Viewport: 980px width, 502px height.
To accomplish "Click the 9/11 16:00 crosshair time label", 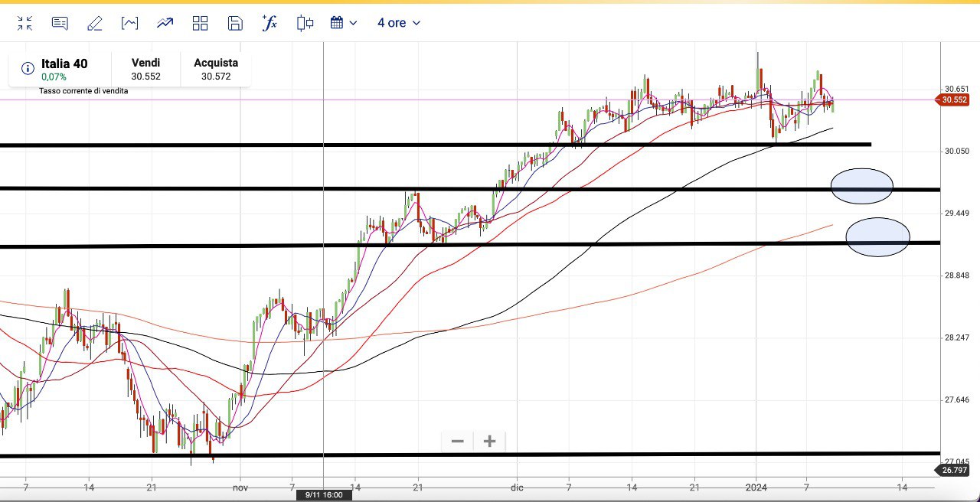I will (x=324, y=495).
